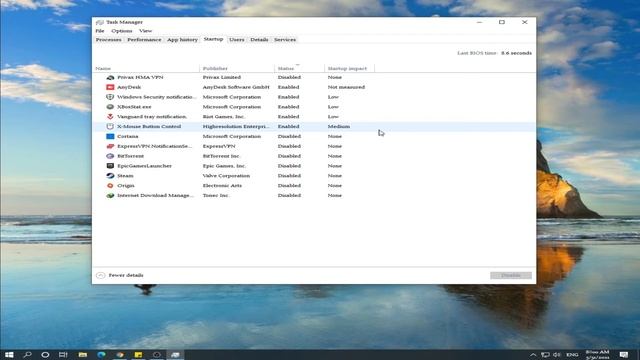
Task: Click the Steam icon in the list
Action: click(110, 176)
